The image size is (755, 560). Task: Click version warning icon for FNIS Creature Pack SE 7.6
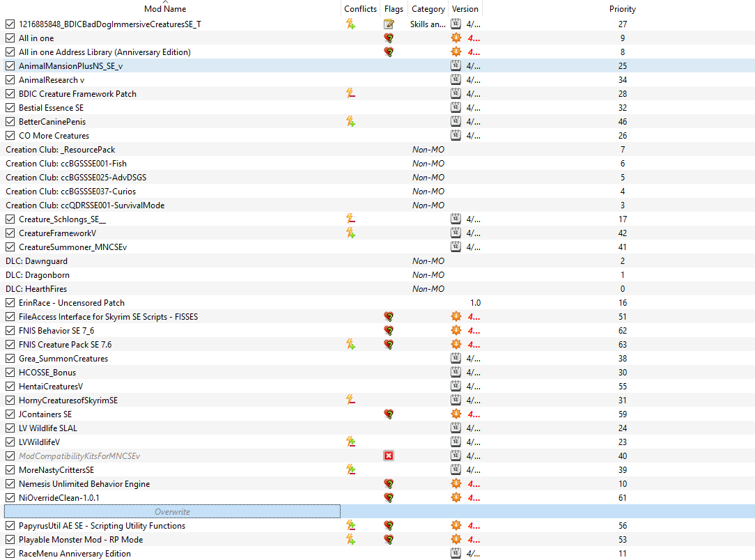click(x=456, y=345)
